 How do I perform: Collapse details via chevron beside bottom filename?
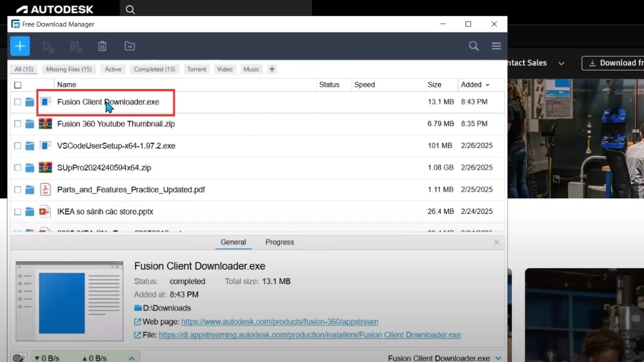point(499,358)
